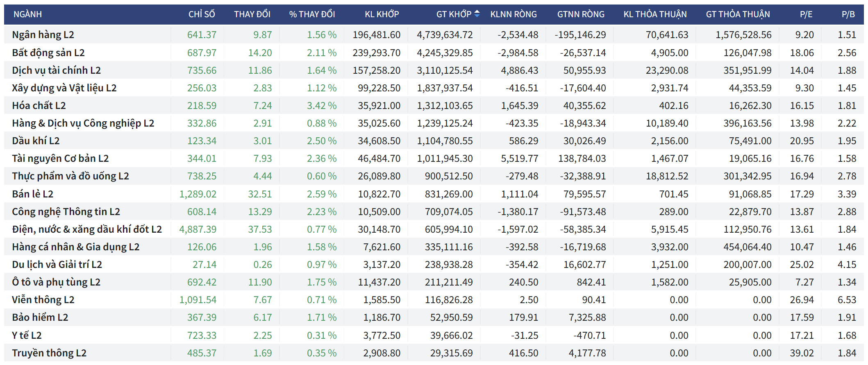Click the Bán lẻ L2 sector
The height and width of the screenshot is (365, 868).
(x=33, y=194)
